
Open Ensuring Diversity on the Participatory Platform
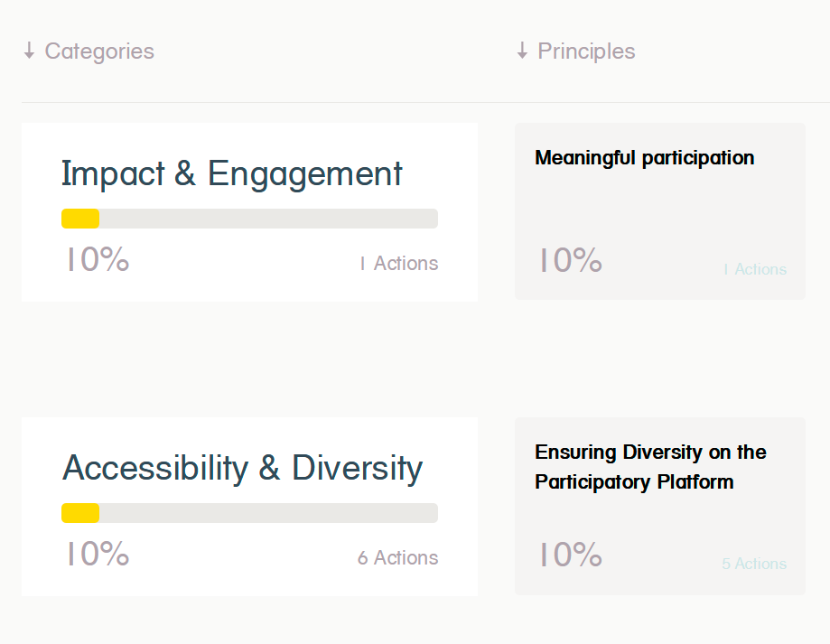click(x=649, y=467)
